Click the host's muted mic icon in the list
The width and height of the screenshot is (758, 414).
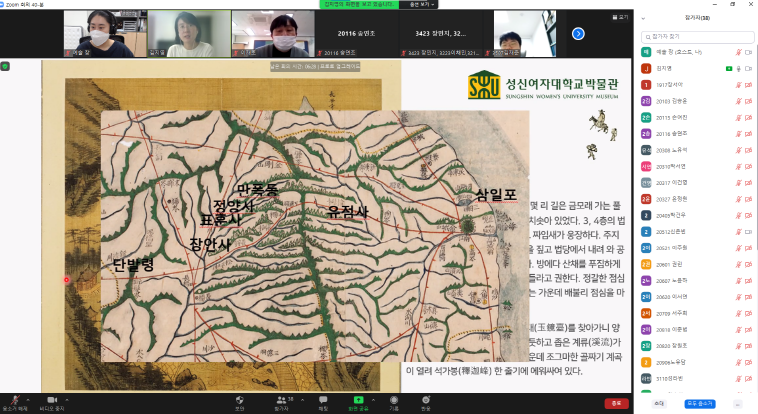click(x=739, y=52)
